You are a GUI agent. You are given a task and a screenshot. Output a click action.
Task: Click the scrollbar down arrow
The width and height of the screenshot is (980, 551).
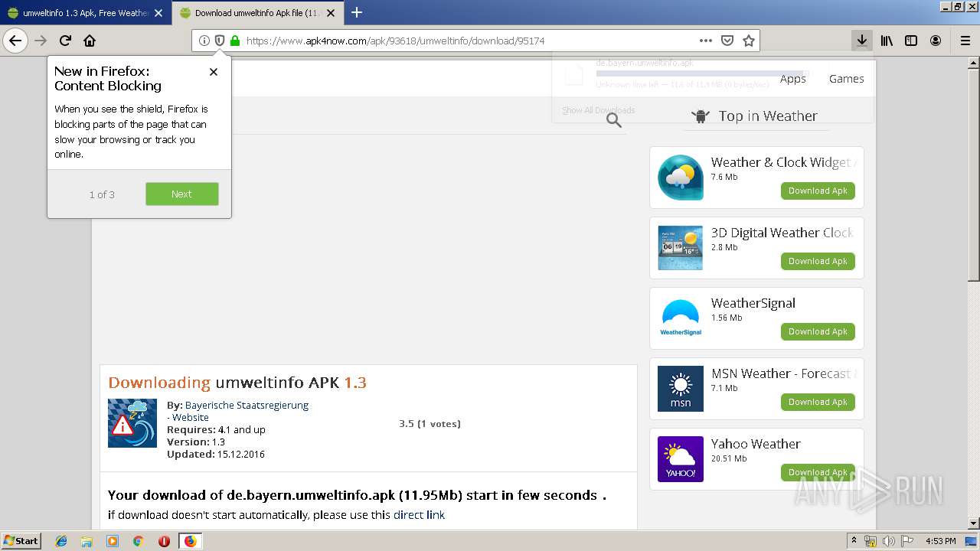point(973,524)
